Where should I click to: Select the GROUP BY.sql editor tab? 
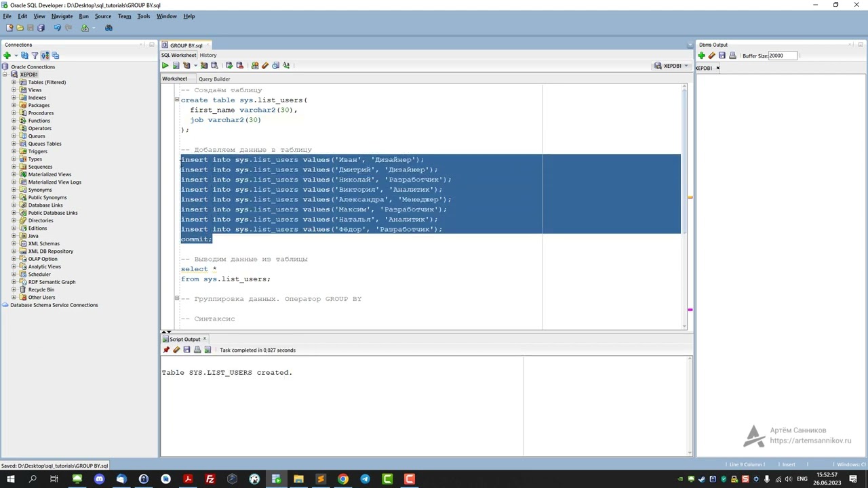click(x=186, y=45)
